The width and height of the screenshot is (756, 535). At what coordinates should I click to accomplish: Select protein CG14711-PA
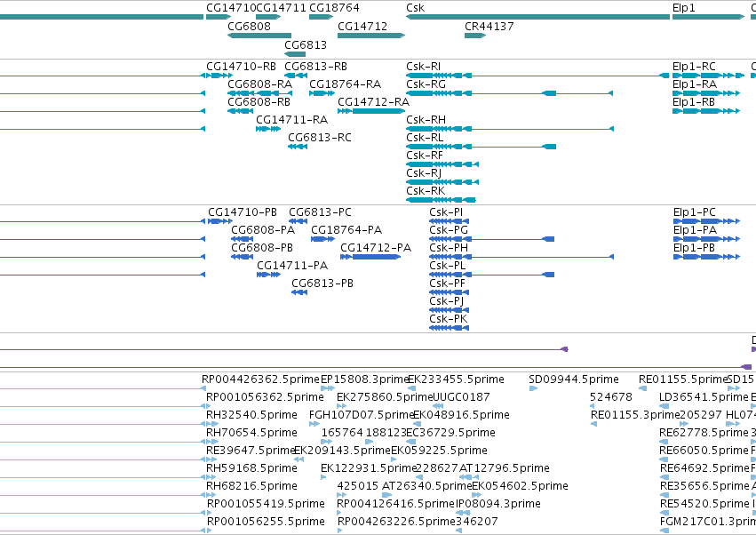[x=268, y=275]
